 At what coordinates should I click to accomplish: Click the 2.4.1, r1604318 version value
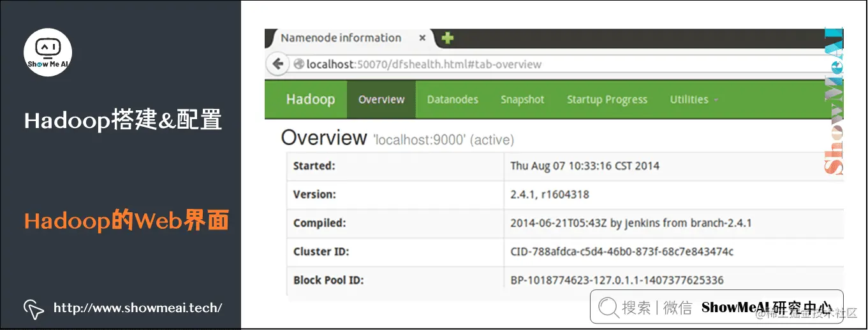(549, 194)
